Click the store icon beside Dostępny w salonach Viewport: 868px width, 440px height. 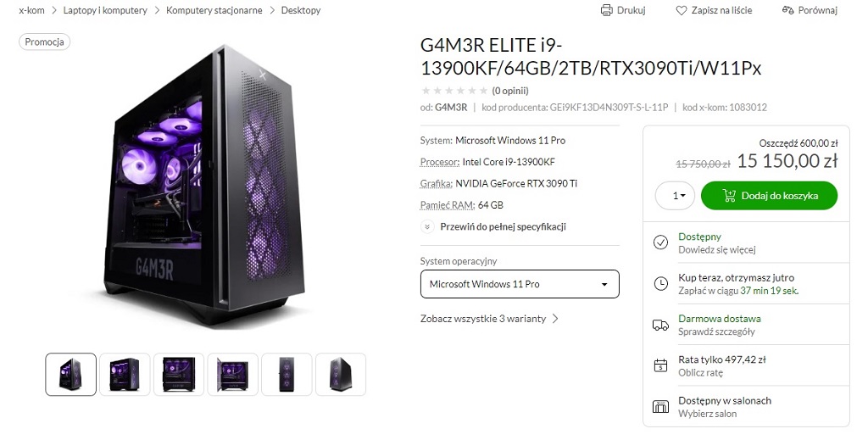pyautogui.click(x=660, y=407)
